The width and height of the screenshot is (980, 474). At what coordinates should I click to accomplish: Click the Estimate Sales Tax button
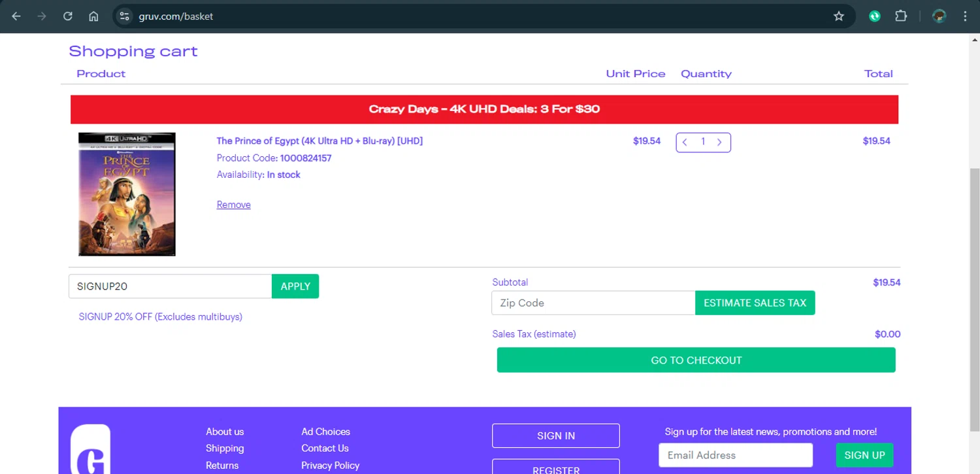[x=755, y=303]
